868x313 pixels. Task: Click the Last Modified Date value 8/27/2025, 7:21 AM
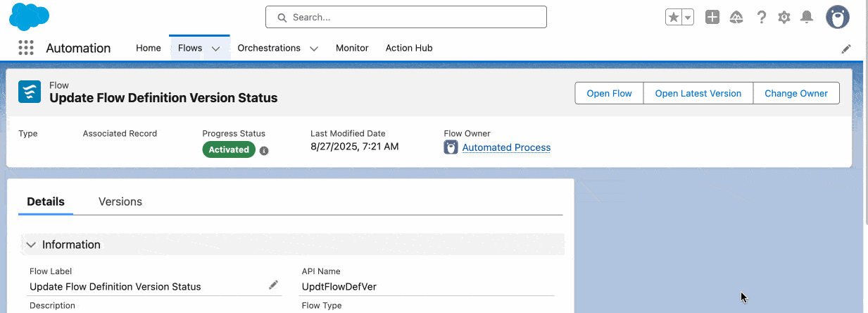coord(355,147)
